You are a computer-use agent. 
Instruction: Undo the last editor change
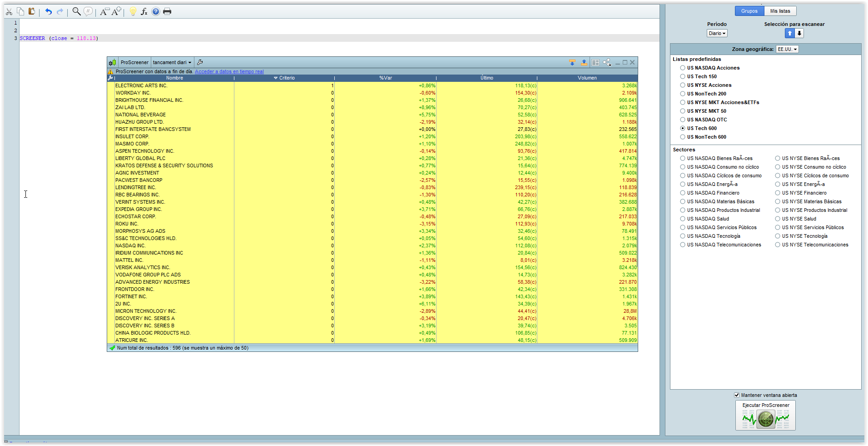tap(49, 11)
